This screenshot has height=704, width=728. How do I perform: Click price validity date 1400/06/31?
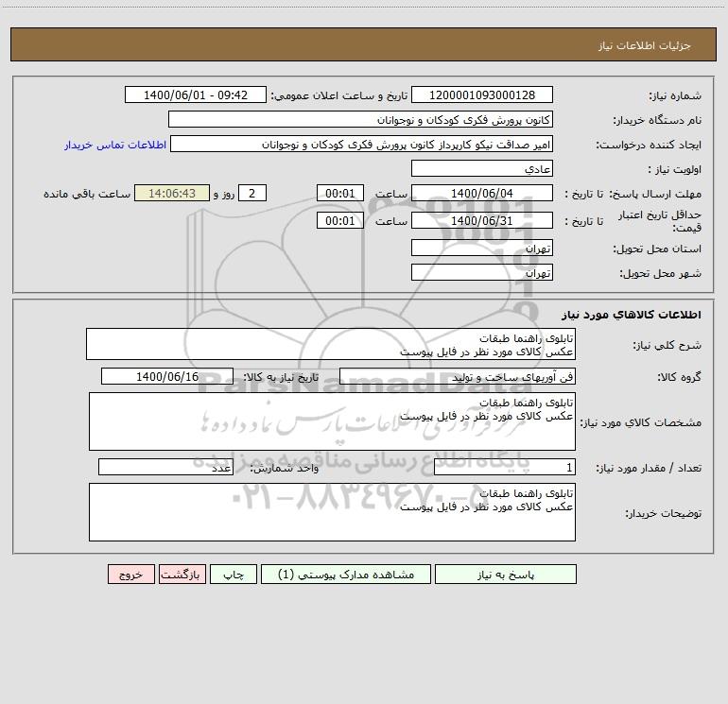(482, 220)
